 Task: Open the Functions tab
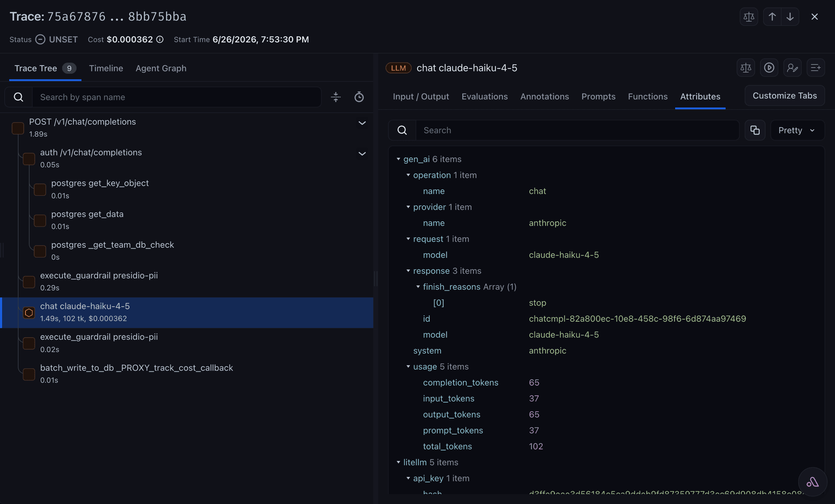pyautogui.click(x=648, y=96)
